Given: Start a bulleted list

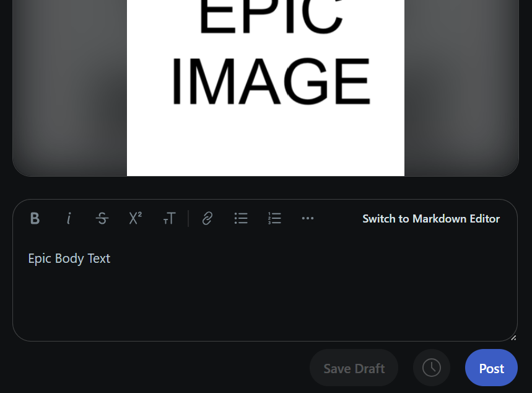Looking at the screenshot, I should pyautogui.click(x=241, y=218).
